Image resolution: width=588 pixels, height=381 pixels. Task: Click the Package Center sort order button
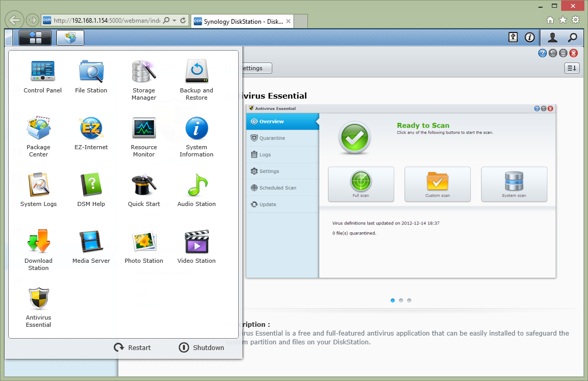point(572,68)
